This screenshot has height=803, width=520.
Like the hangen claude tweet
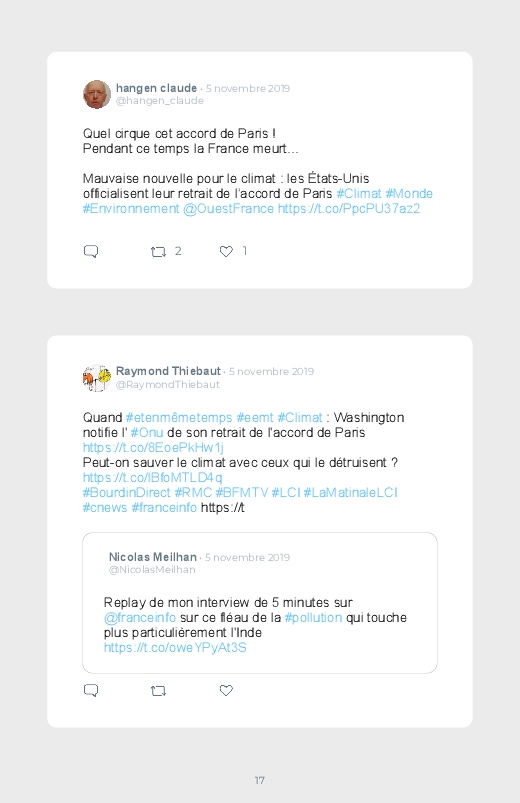pyautogui.click(x=226, y=251)
